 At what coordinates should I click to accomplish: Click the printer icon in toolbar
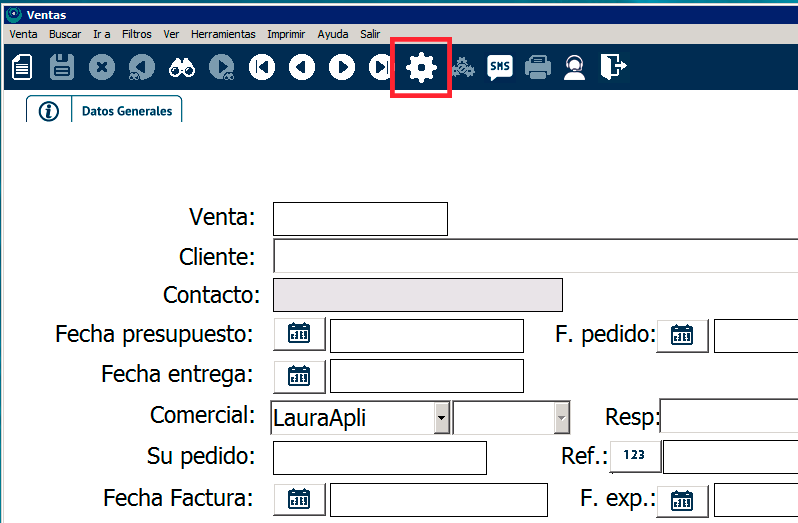[x=538, y=67]
